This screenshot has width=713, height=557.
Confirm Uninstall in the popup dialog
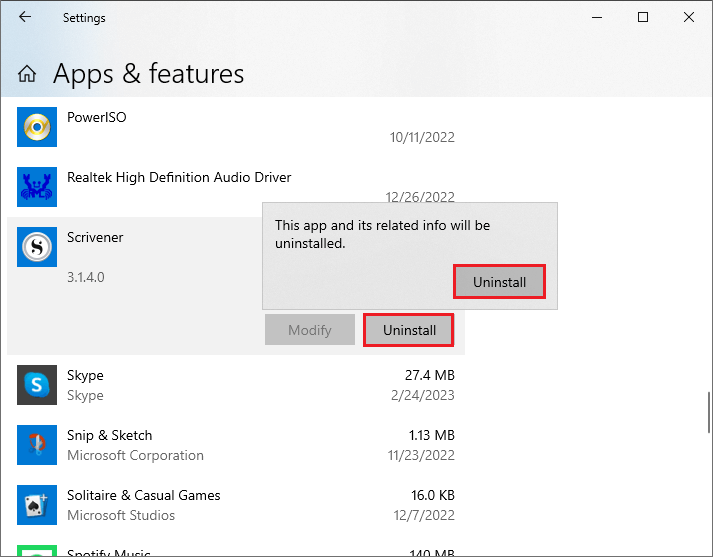pyautogui.click(x=499, y=282)
